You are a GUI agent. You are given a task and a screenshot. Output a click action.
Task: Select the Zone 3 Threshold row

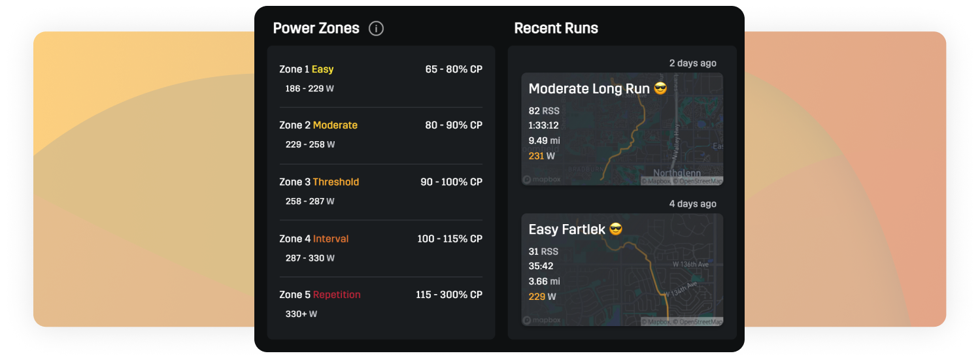[380, 191]
